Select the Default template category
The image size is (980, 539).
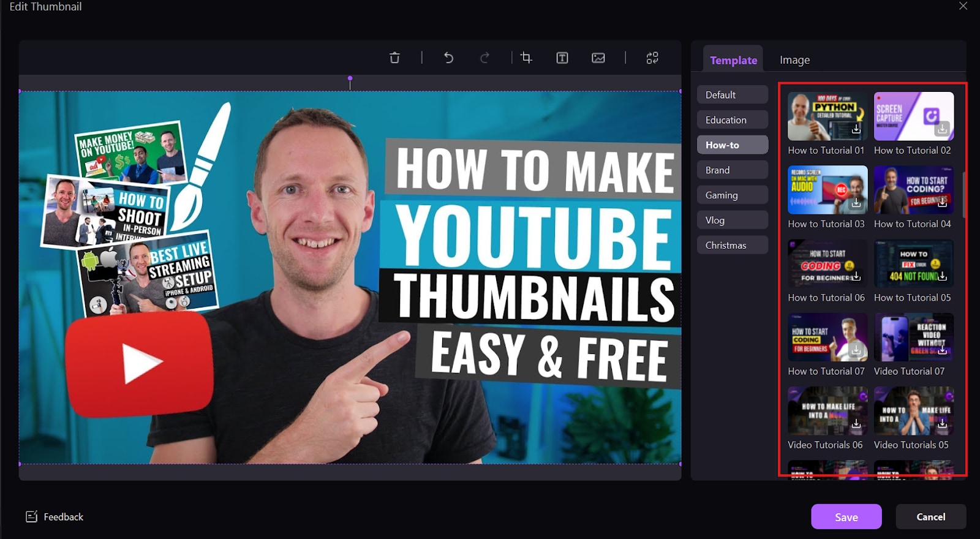(x=733, y=95)
